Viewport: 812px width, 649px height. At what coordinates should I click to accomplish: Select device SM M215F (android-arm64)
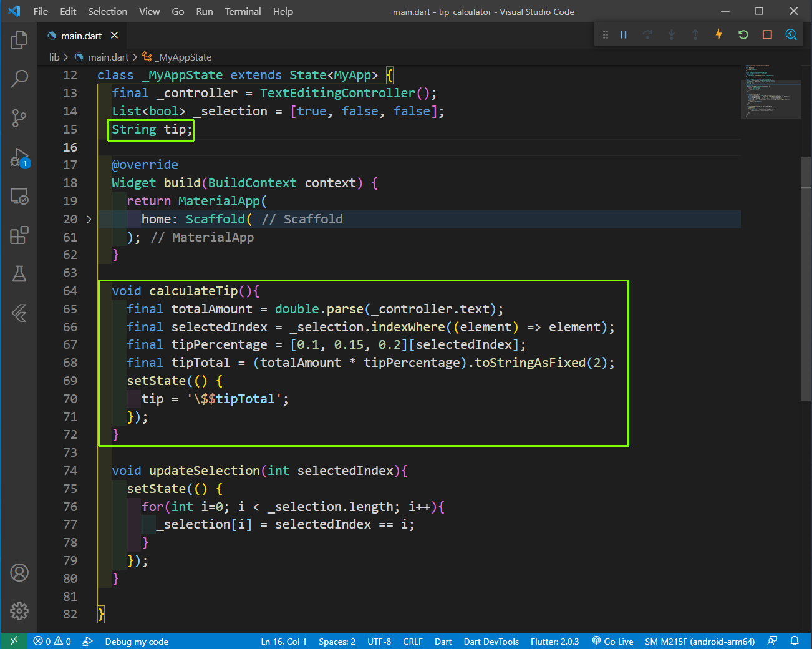(700, 642)
